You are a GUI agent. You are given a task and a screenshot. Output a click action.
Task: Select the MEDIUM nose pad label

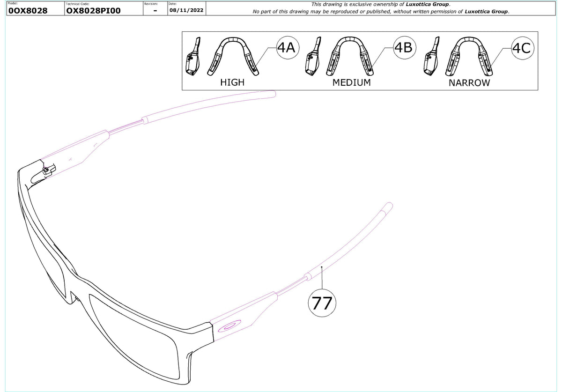point(351,82)
